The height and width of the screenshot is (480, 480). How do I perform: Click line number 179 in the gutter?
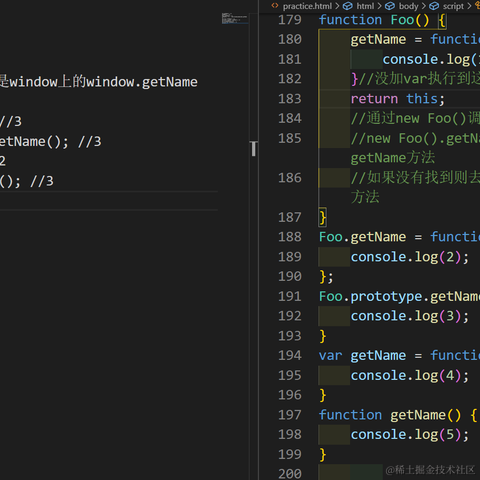[x=290, y=20]
